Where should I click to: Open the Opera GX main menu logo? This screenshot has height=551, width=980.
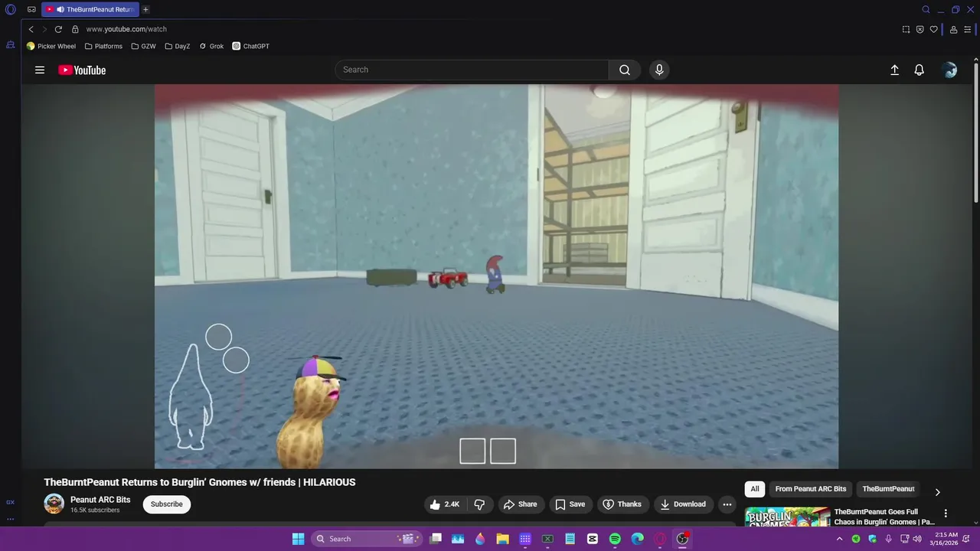pyautogui.click(x=11, y=10)
